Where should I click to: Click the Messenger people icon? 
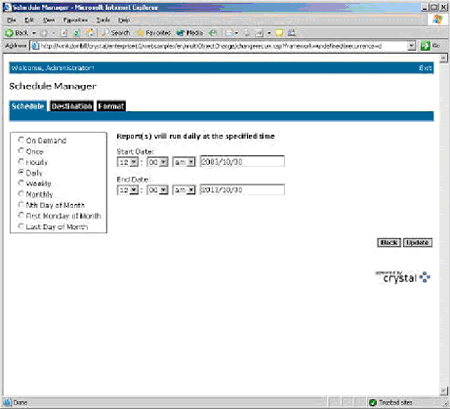[x=292, y=33]
